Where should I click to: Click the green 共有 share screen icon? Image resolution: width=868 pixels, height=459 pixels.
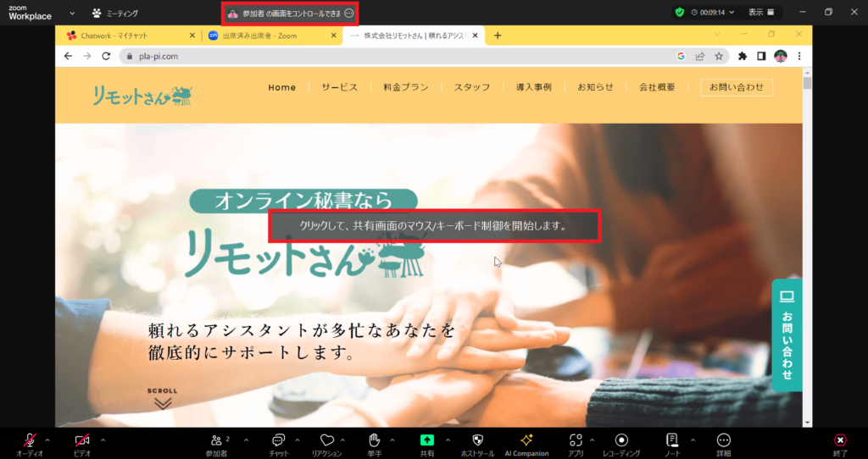427,440
